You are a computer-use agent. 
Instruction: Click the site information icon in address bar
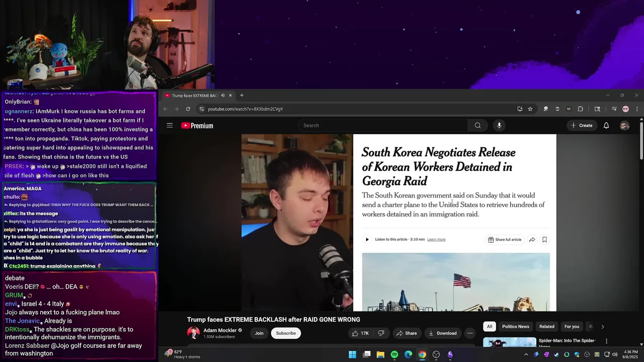(x=201, y=109)
